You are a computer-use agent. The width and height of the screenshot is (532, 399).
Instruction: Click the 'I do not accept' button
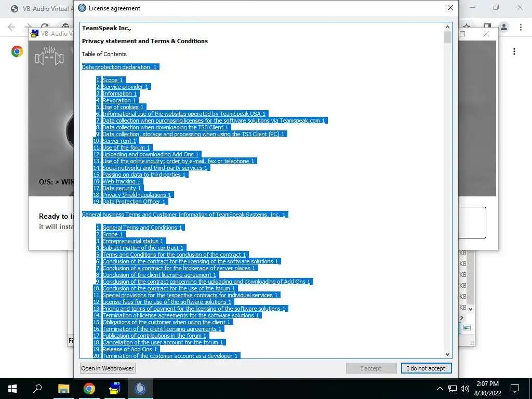tap(426, 368)
